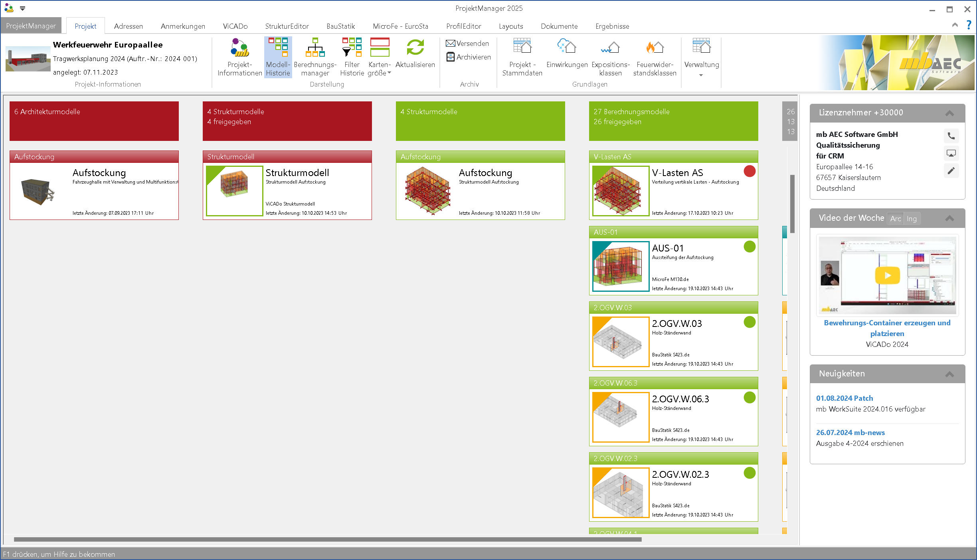Switch to the Dokumente tab
This screenshot has width=977, height=560.
(x=559, y=26)
